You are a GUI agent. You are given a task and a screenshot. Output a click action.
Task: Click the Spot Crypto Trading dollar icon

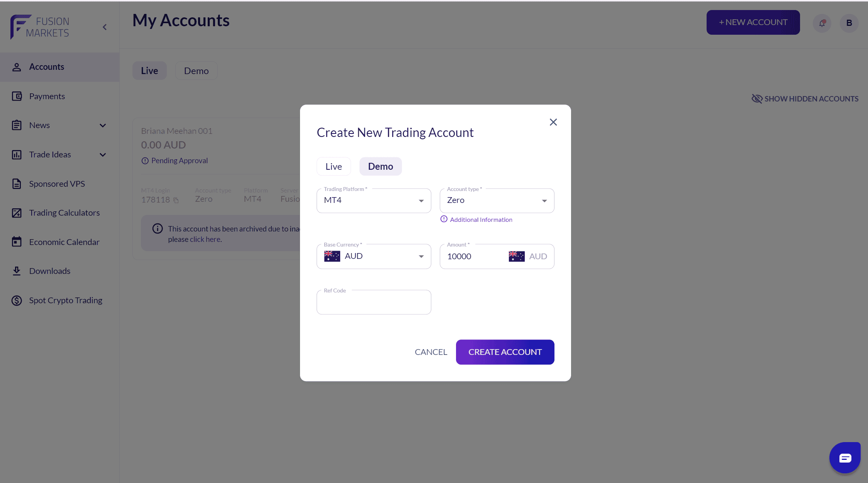tap(17, 300)
